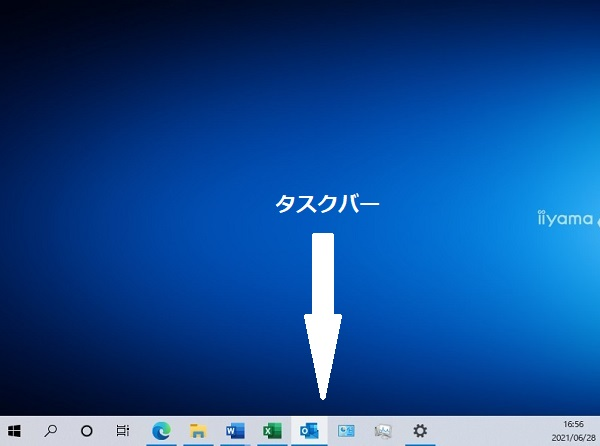
Task: Open the gray picture icon left of Settings
Action: pyautogui.click(x=383, y=431)
